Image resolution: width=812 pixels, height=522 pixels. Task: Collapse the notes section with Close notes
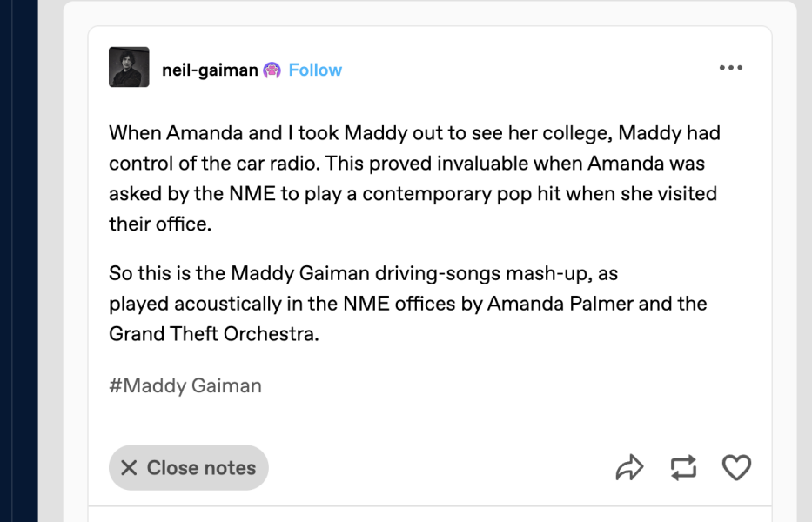[188, 467]
